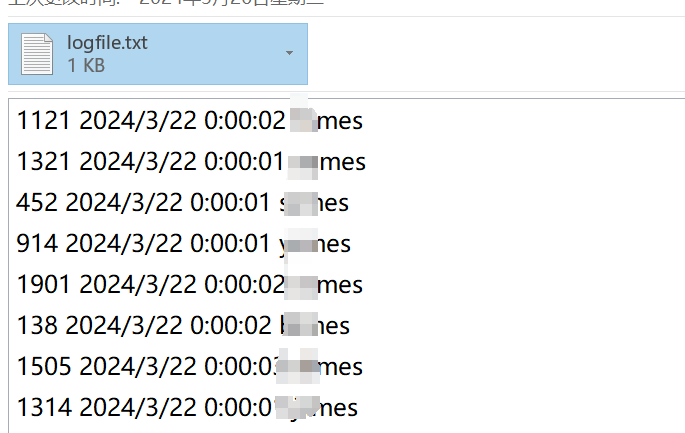Click the 0:00:01 time on the 914 line
The width and height of the screenshot is (685, 433).
(237, 244)
